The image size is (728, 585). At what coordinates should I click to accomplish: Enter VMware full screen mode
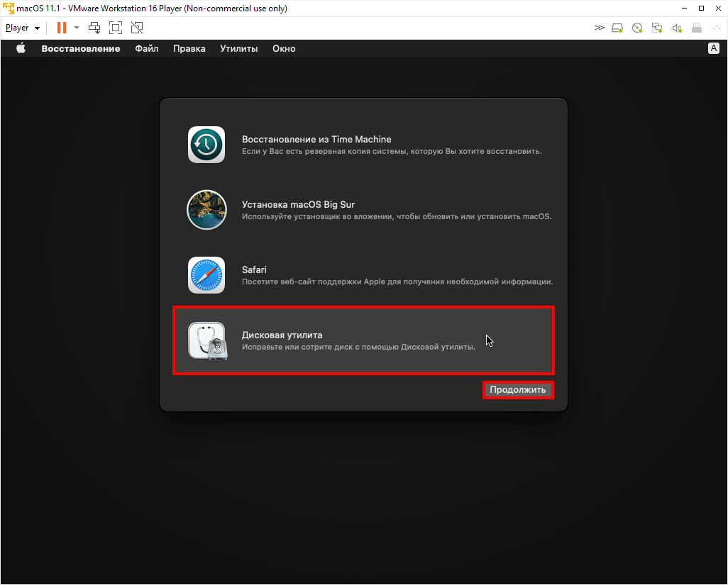(x=116, y=28)
